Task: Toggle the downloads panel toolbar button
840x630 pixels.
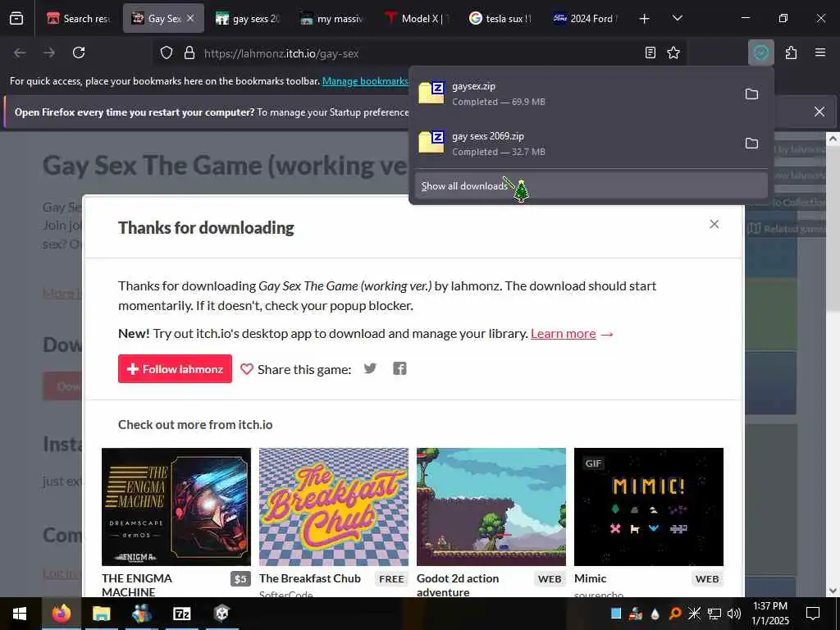Action: pyautogui.click(x=760, y=52)
